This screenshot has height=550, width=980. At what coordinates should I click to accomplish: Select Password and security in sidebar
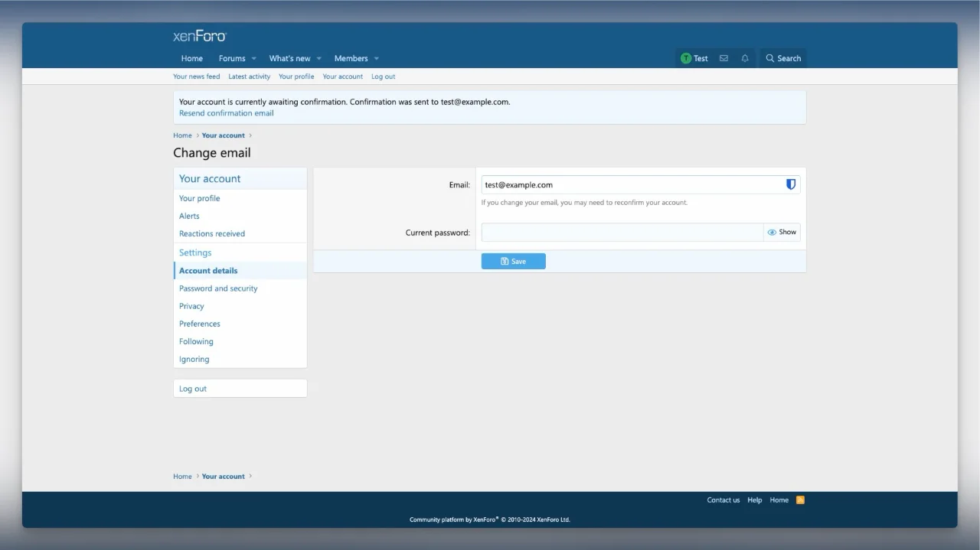point(218,288)
